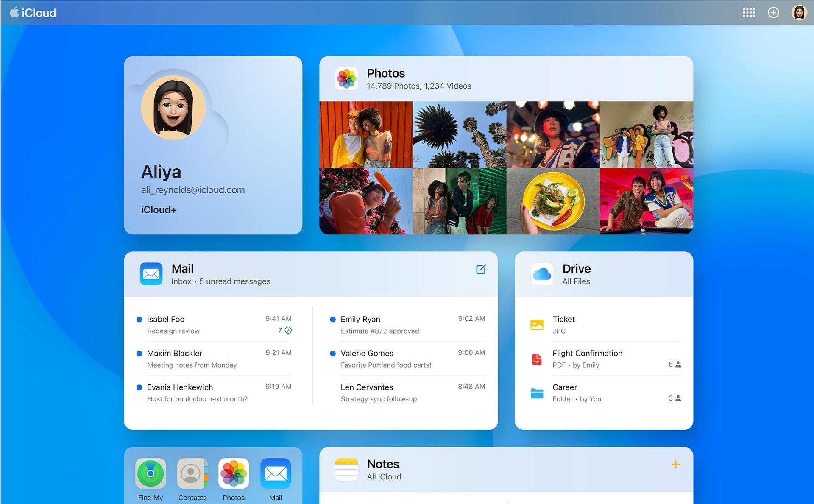Click the Ticket JPG file icon
This screenshot has height=504, width=814.
(537, 325)
